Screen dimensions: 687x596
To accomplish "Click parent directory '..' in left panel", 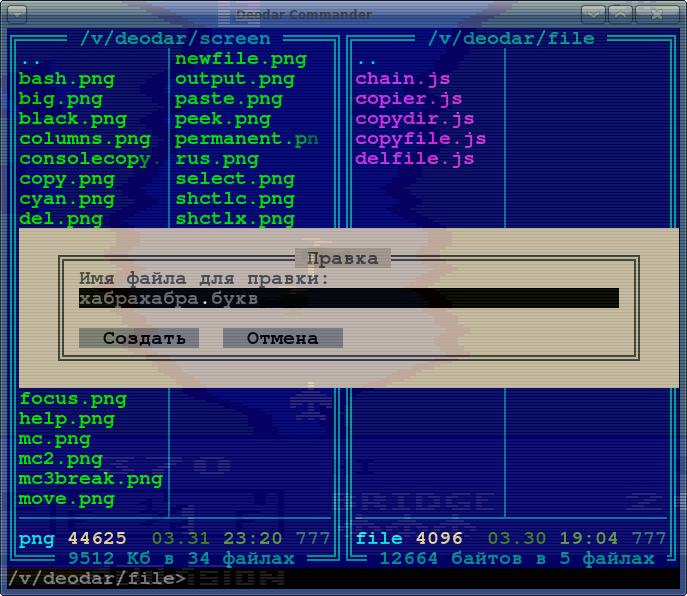I will pyautogui.click(x=31, y=61).
